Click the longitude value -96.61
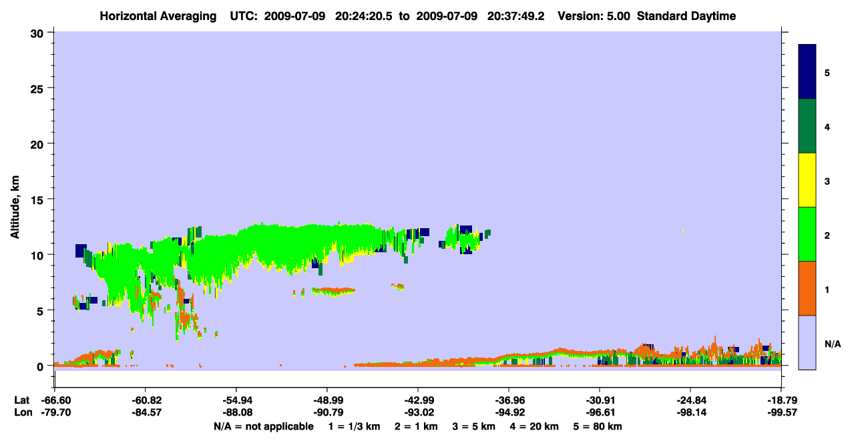Image resolution: width=868 pixels, height=445 pixels. tap(600, 412)
